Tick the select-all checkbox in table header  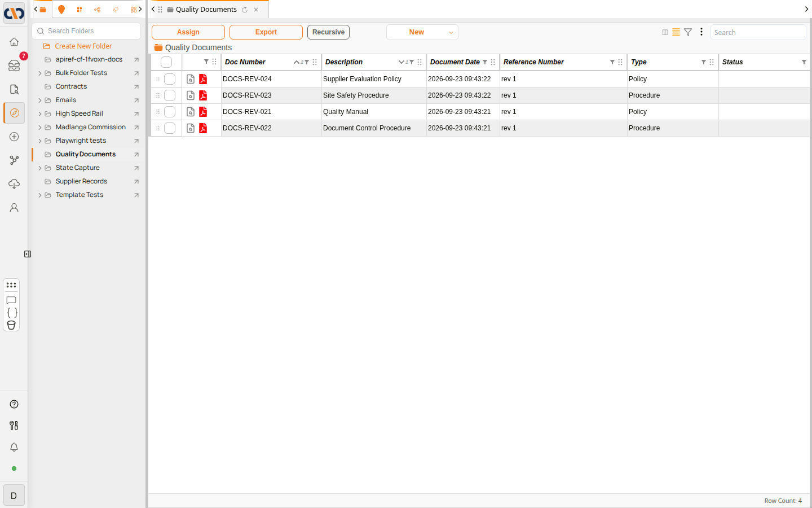[166, 62]
